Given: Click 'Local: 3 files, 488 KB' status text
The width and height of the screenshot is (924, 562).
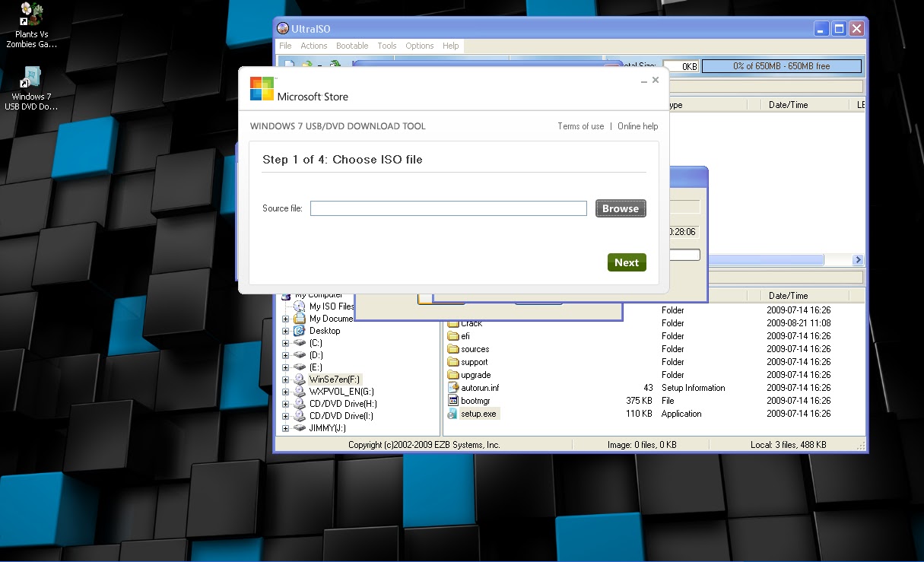Looking at the screenshot, I should [x=788, y=445].
